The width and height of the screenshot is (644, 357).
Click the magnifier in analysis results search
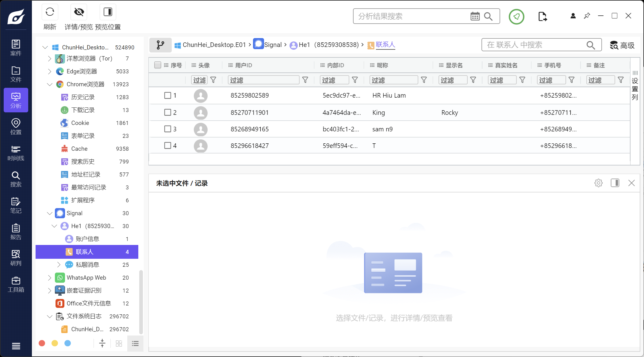point(488,16)
